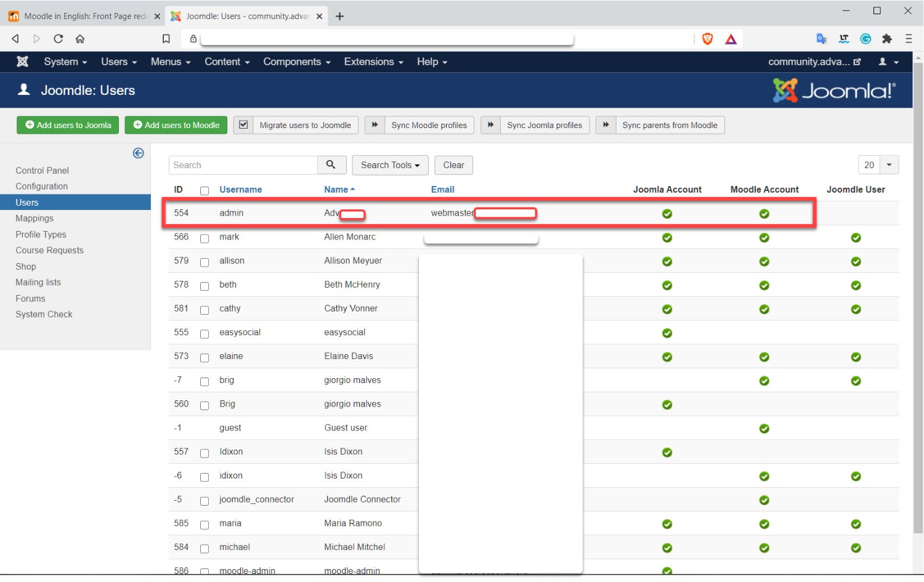Click the Joomla logo icon in the menu bar

pos(23,62)
